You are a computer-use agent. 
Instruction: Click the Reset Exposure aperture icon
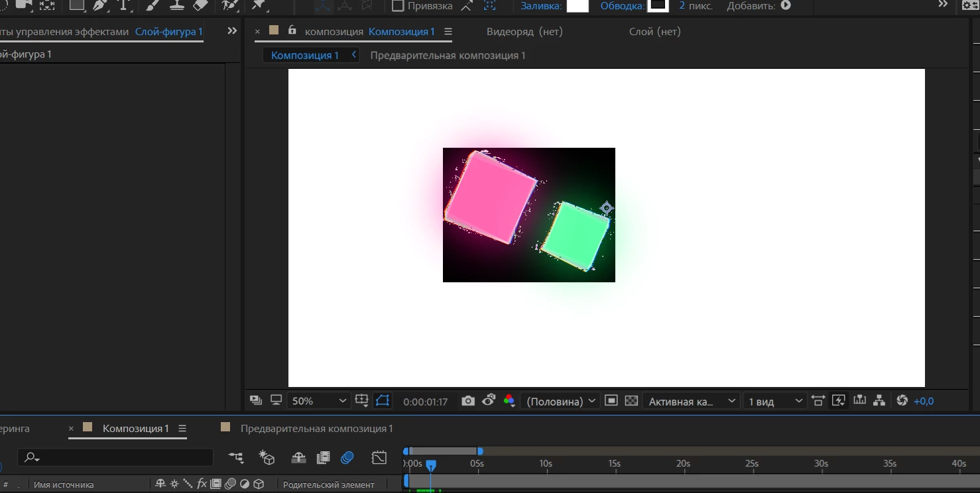(x=902, y=400)
